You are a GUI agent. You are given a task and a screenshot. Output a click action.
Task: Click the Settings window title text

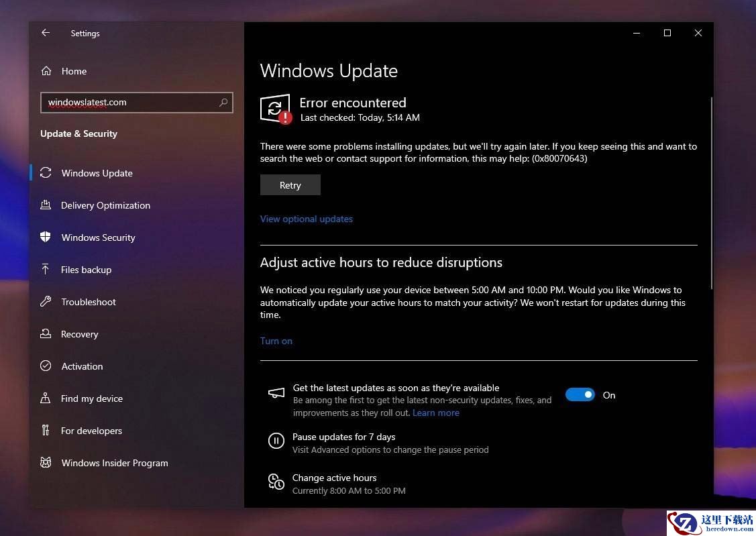85,34
